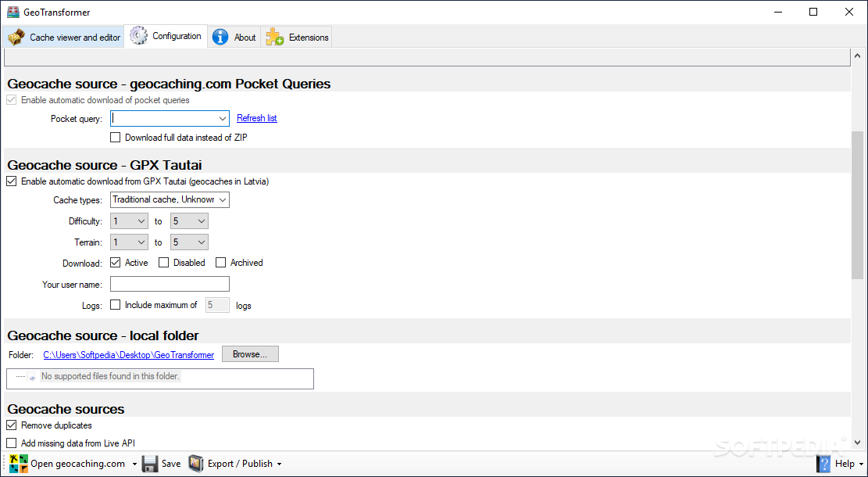This screenshot has height=477, width=868.
Task: Open the About tab
Action: [x=234, y=37]
